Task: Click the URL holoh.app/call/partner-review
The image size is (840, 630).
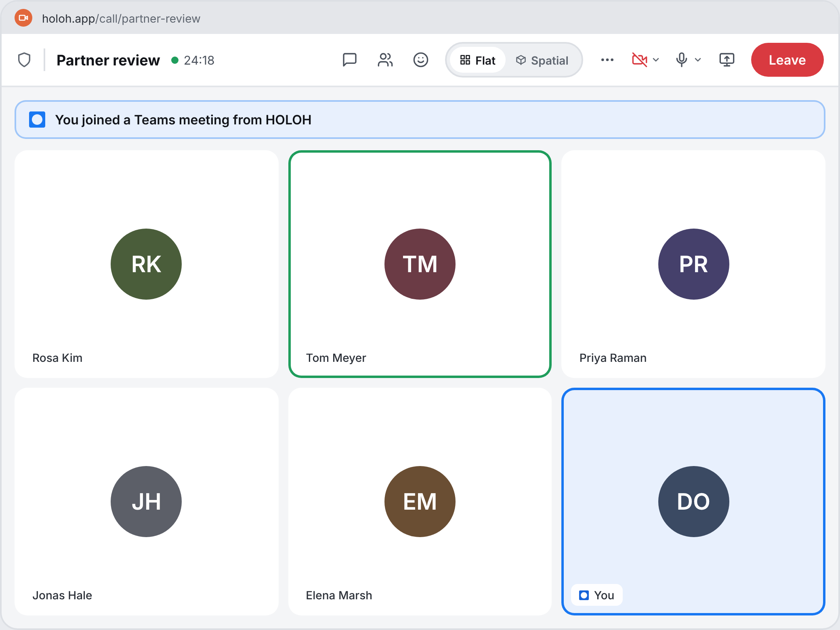Action: (x=121, y=19)
